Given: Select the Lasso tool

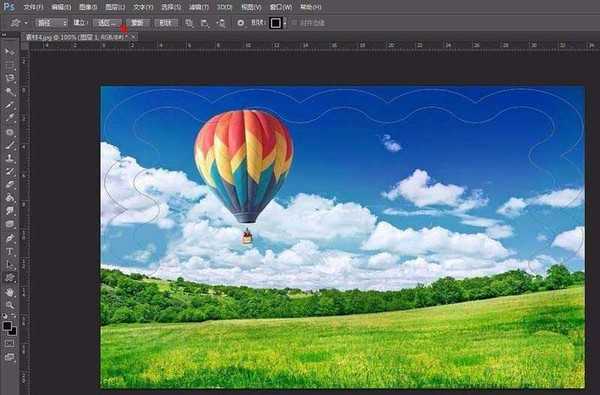Looking at the screenshot, I should (10, 78).
